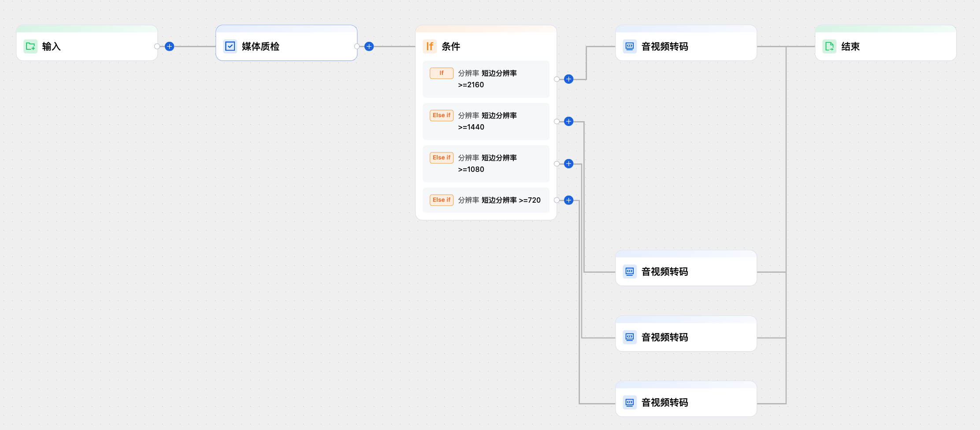Click the top transcoding node icon
The image size is (980, 430).
tap(630, 46)
